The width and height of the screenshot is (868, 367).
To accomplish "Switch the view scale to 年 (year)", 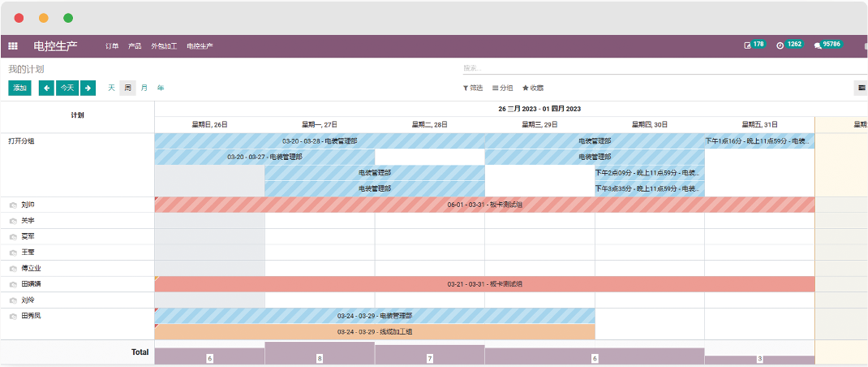I will [x=161, y=88].
